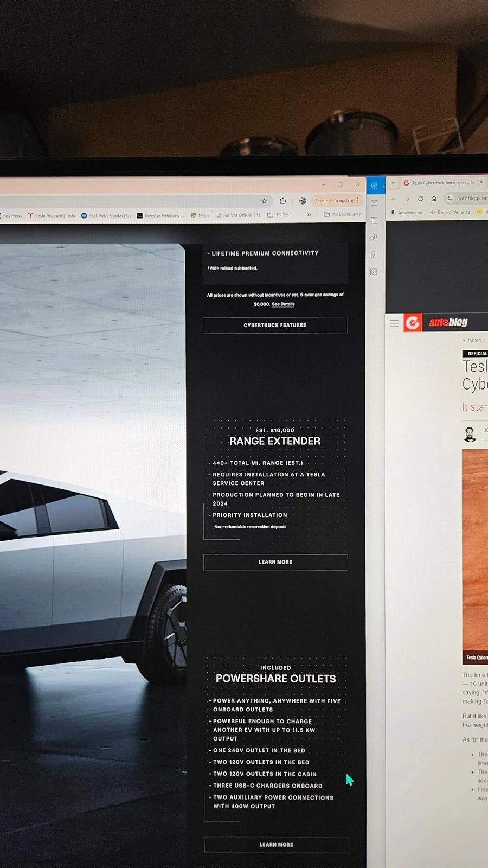488x868 pixels.
Task: Open Mail in the Outlook sidebar
Action: [374, 203]
